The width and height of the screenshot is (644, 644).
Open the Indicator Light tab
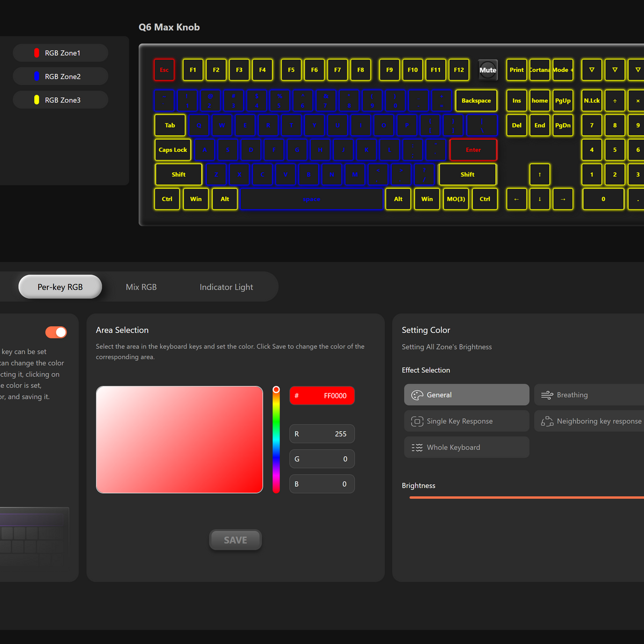(226, 287)
